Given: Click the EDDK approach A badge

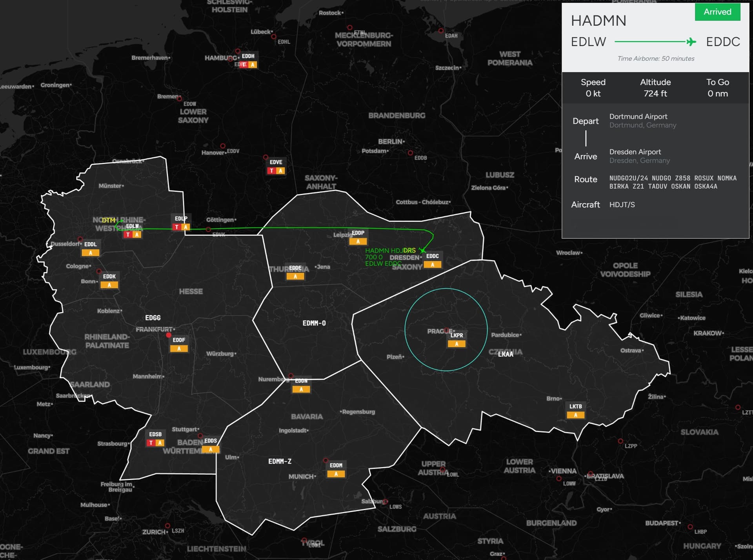Looking at the screenshot, I should point(109,285).
